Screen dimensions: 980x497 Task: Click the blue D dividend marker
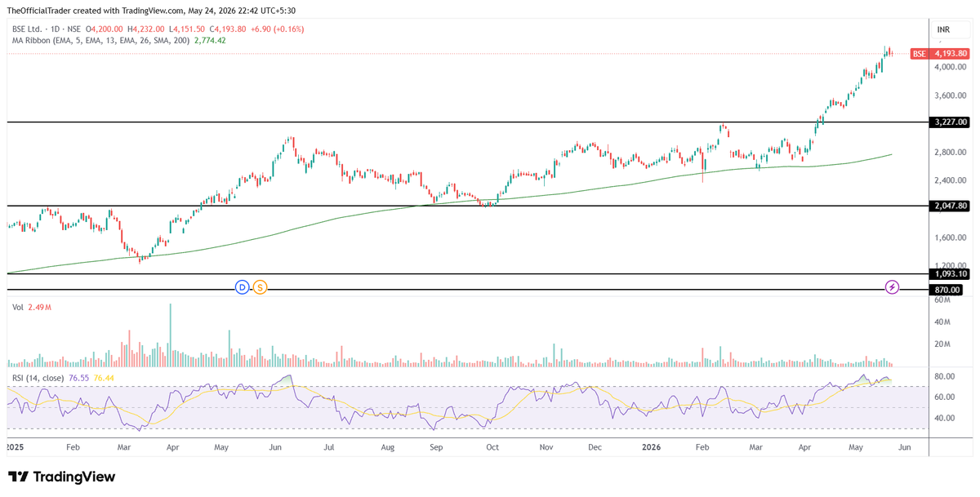[242, 287]
